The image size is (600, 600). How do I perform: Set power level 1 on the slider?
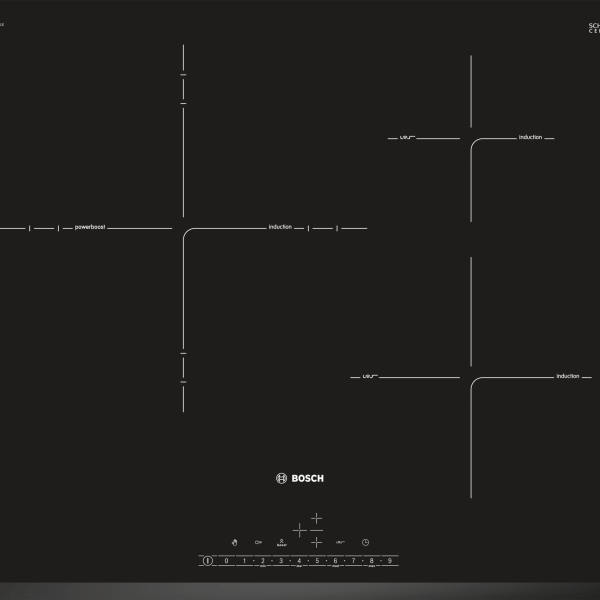245,561
